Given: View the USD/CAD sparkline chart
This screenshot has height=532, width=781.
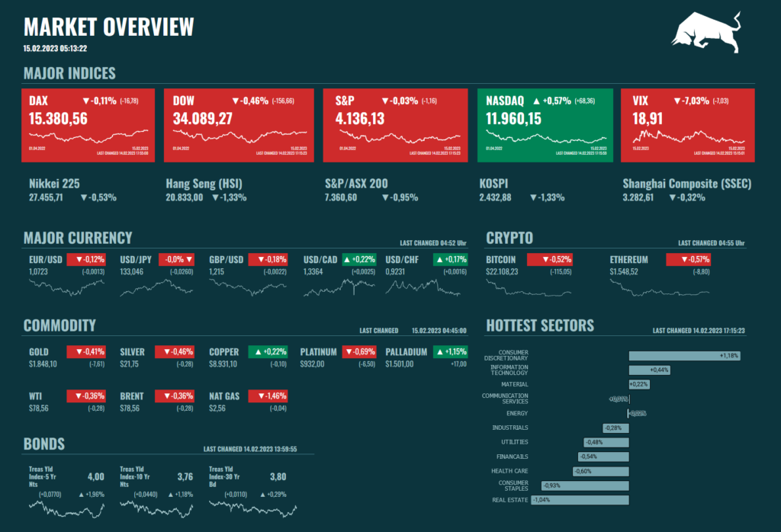Looking at the screenshot, I should point(339,287).
